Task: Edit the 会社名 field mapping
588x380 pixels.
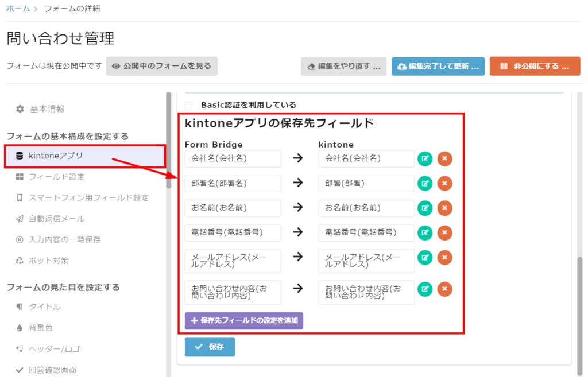Action: 425,158
